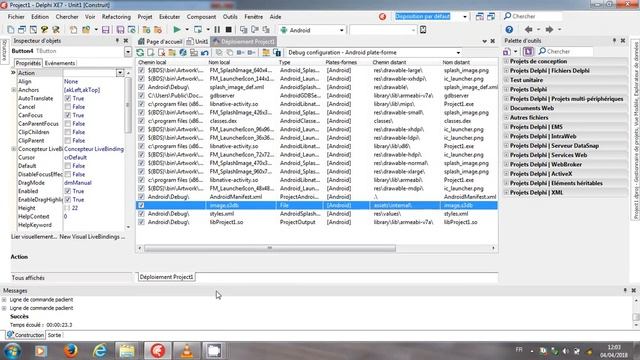The height and width of the screenshot is (360, 640).
Task: Open the Fichier menu
Action: coord(16,17)
